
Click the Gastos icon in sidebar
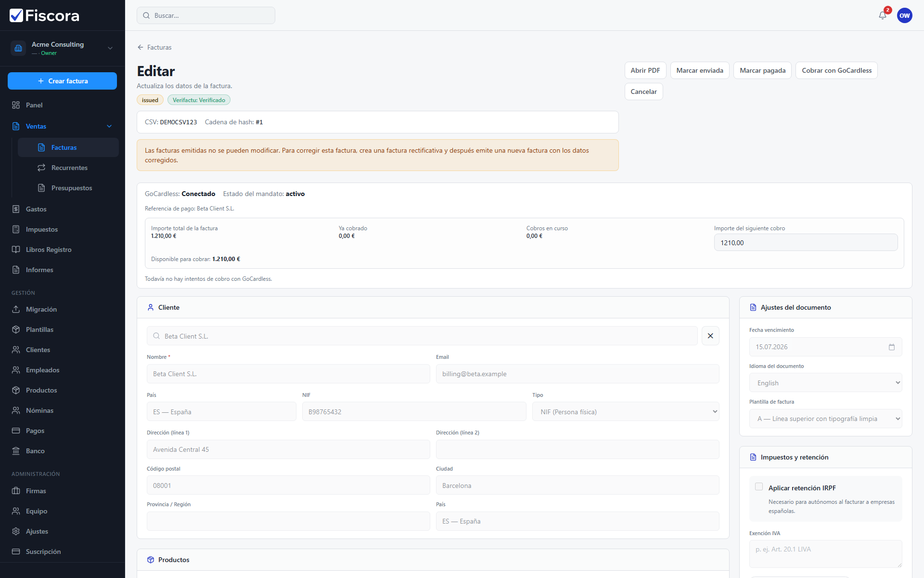coord(16,209)
